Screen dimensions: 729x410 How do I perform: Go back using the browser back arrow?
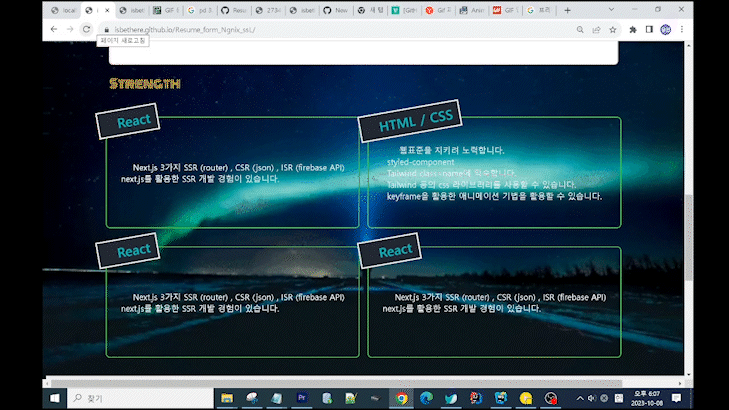click(x=54, y=29)
